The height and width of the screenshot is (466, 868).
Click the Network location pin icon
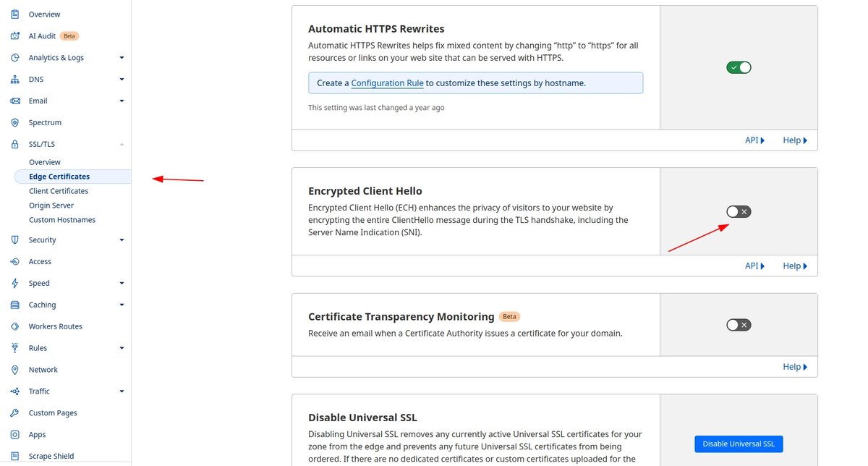pyautogui.click(x=14, y=370)
